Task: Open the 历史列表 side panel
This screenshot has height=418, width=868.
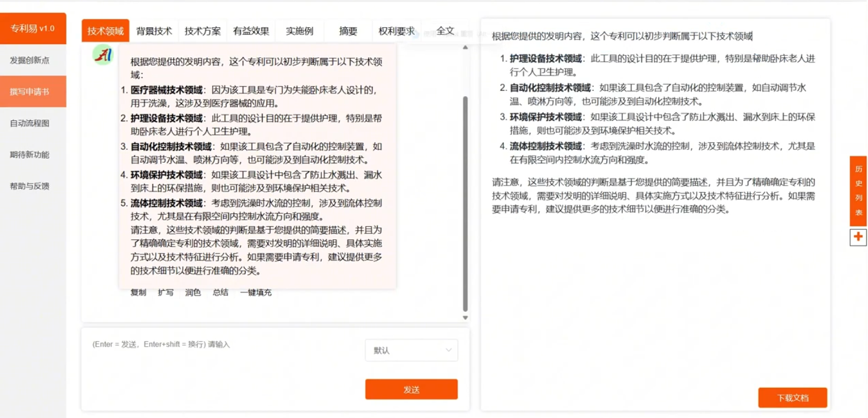Action: coord(858,190)
